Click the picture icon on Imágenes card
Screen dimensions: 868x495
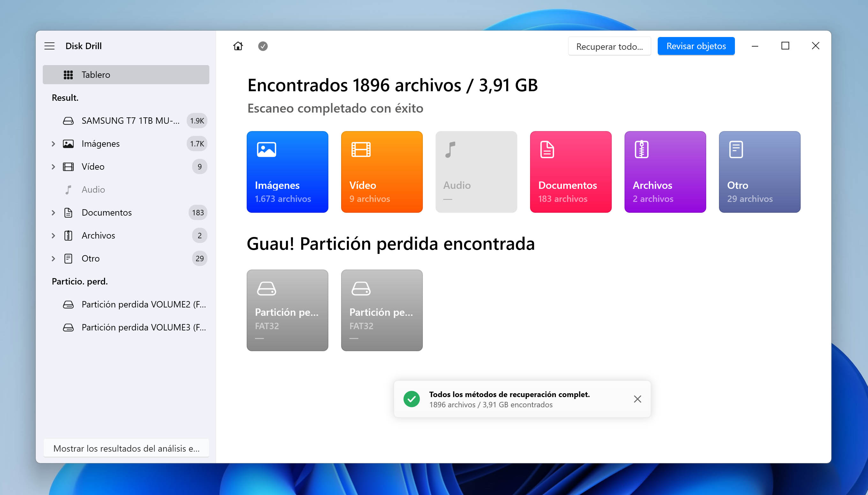pos(267,150)
